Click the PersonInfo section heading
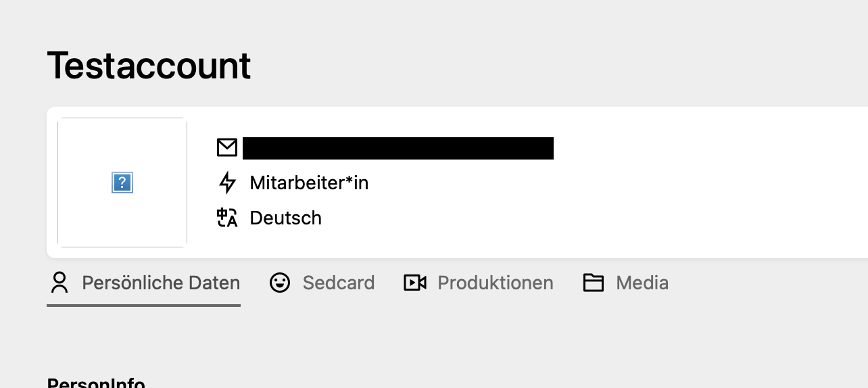The image size is (868, 388). [x=96, y=383]
